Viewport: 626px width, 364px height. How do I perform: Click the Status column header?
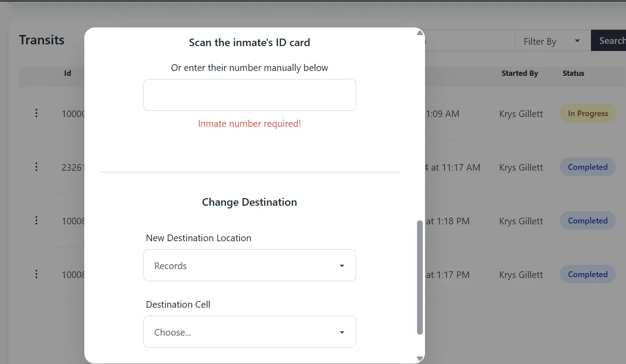[x=573, y=73]
